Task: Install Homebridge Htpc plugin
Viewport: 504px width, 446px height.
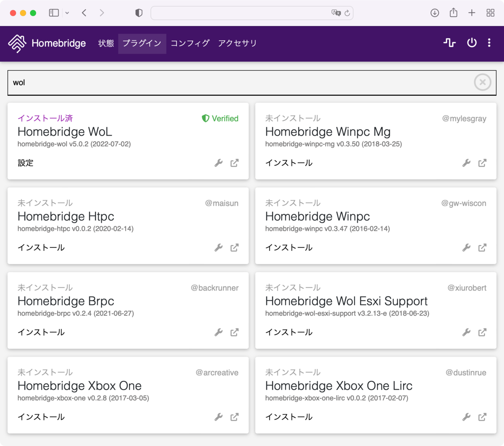Action: tap(41, 248)
